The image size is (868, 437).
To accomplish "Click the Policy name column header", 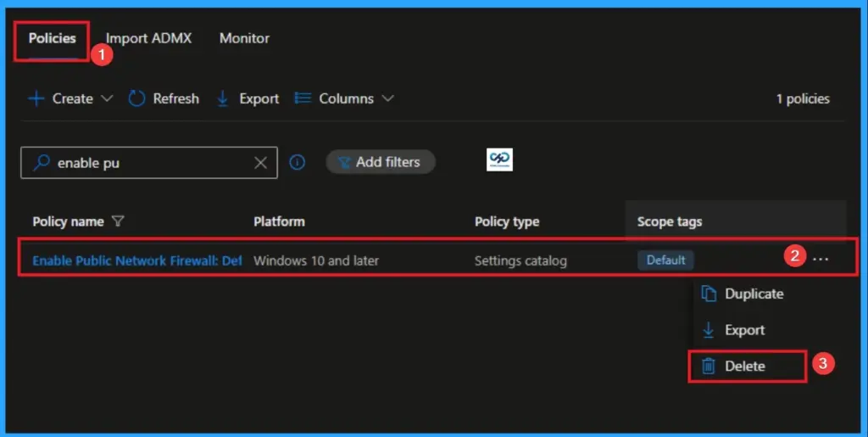I will click(68, 221).
